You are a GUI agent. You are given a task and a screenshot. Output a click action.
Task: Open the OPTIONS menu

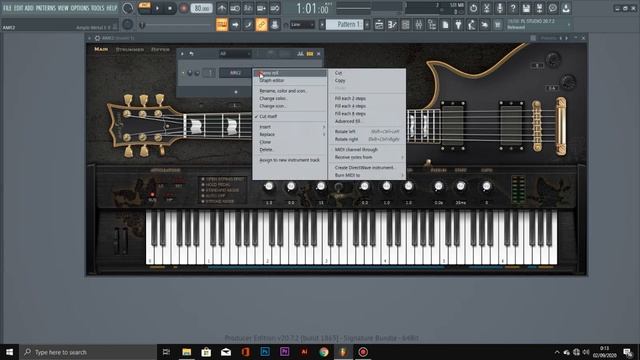click(80, 8)
